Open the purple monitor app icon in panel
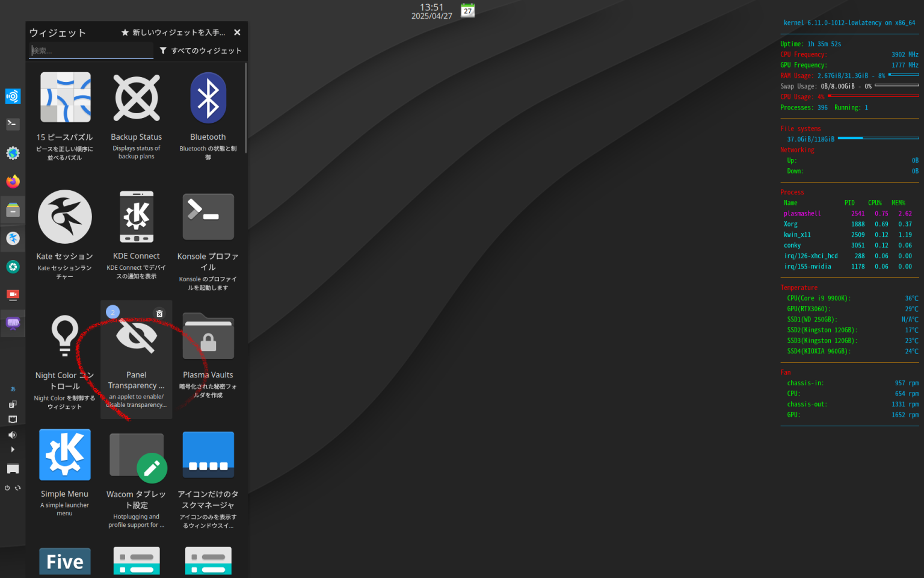The height and width of the screenshot is (578, 924). [x=13, y=323]
